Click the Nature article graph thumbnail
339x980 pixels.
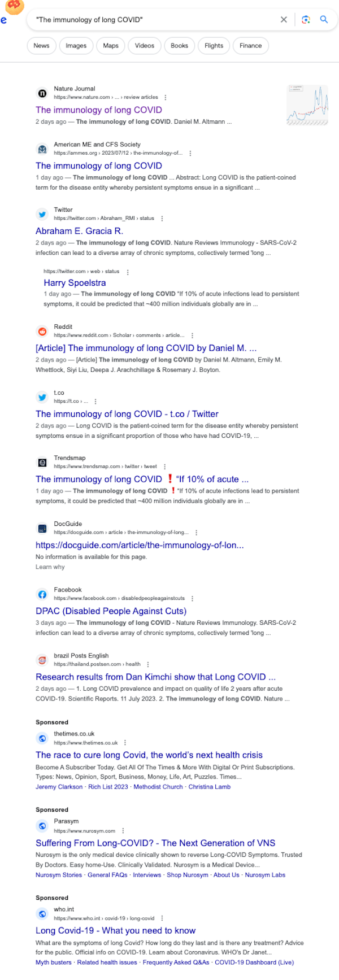(307, 105)
